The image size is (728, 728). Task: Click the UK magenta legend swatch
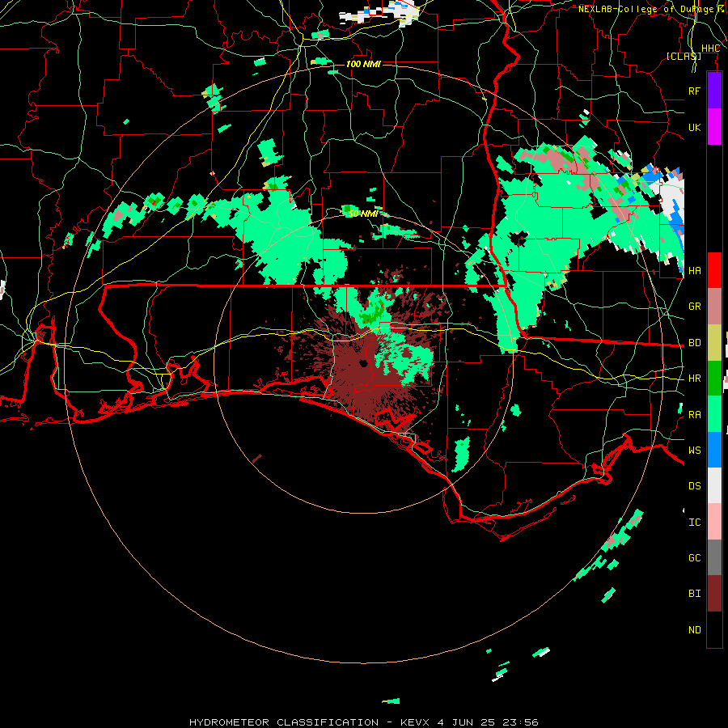tap(714, 127)
